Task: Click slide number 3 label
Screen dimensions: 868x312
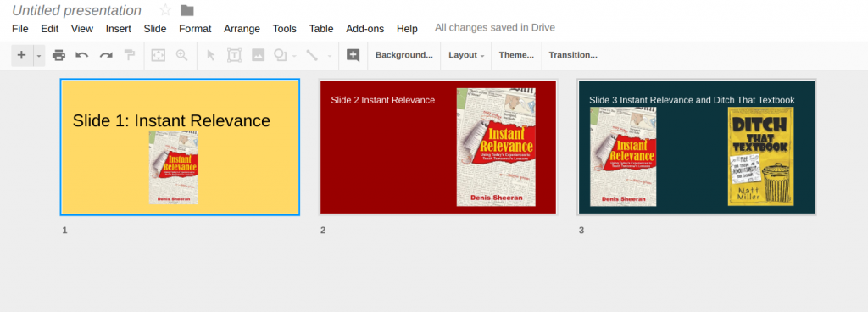Action: [x=581, y=230]
